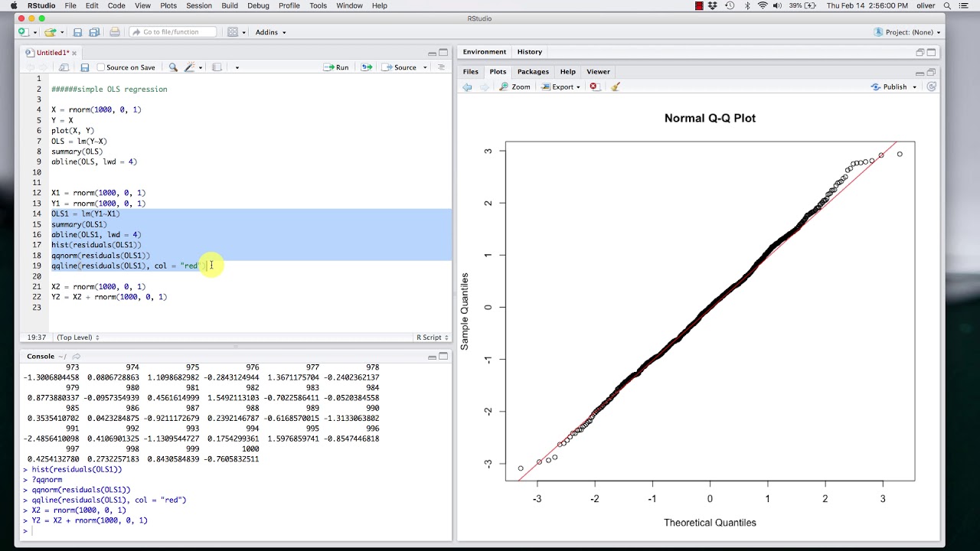Screen dimensions: 980x551
Task: Open the Addins dropdown
Action: [270, 32]
